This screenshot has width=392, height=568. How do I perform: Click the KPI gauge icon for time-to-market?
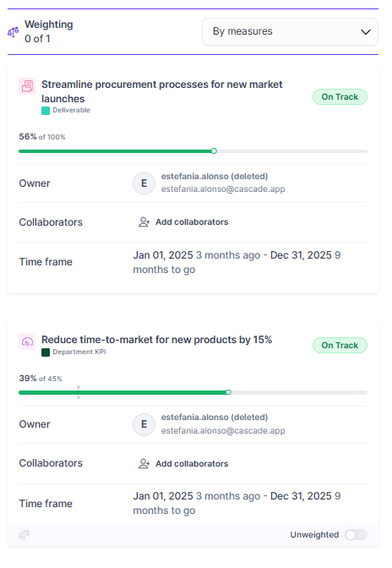tap(27, 341)
